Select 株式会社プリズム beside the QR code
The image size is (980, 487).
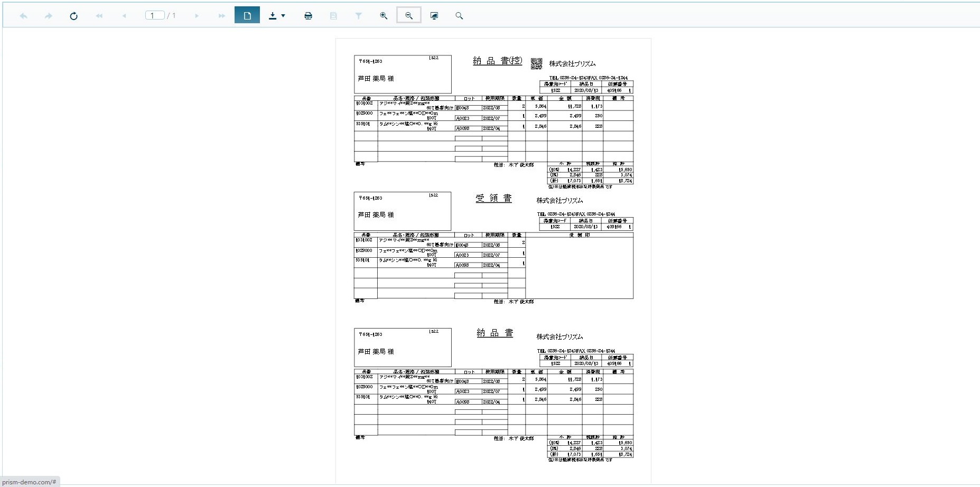(572, 64)
